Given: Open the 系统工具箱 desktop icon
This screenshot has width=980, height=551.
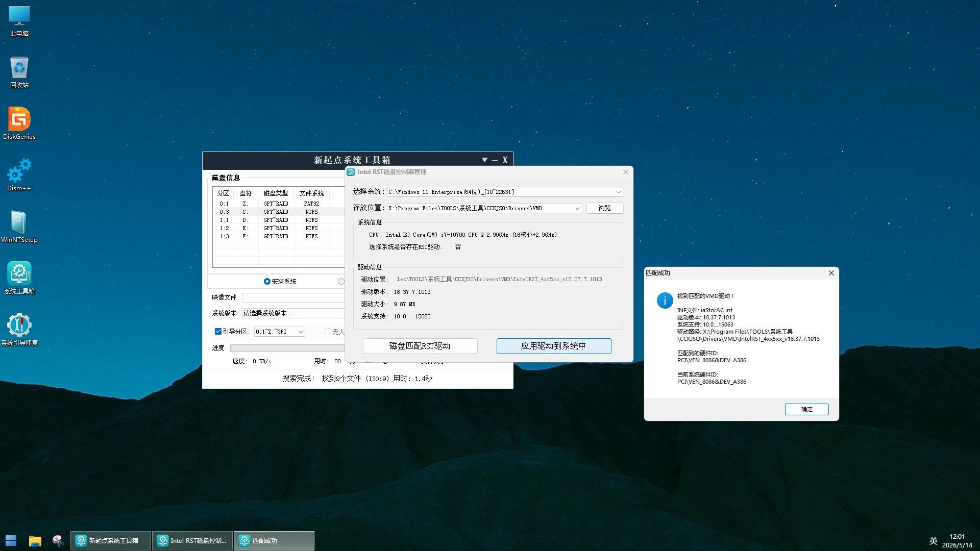Looking at the screenshot, I should click(19, 278).
